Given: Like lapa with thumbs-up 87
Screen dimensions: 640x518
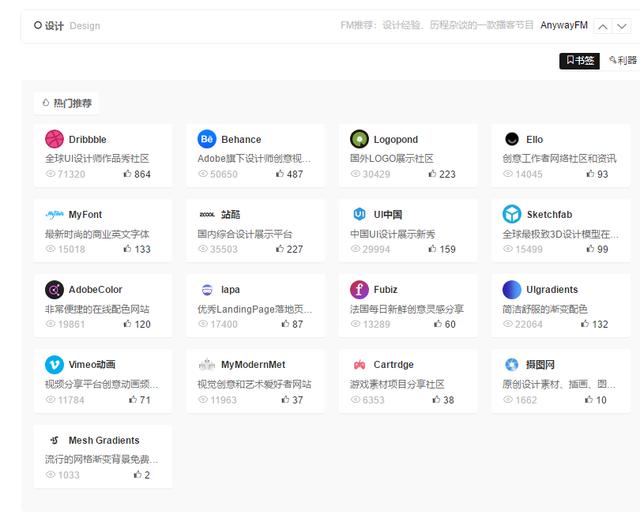Looking at the screenshot, I should pos(292,324).
